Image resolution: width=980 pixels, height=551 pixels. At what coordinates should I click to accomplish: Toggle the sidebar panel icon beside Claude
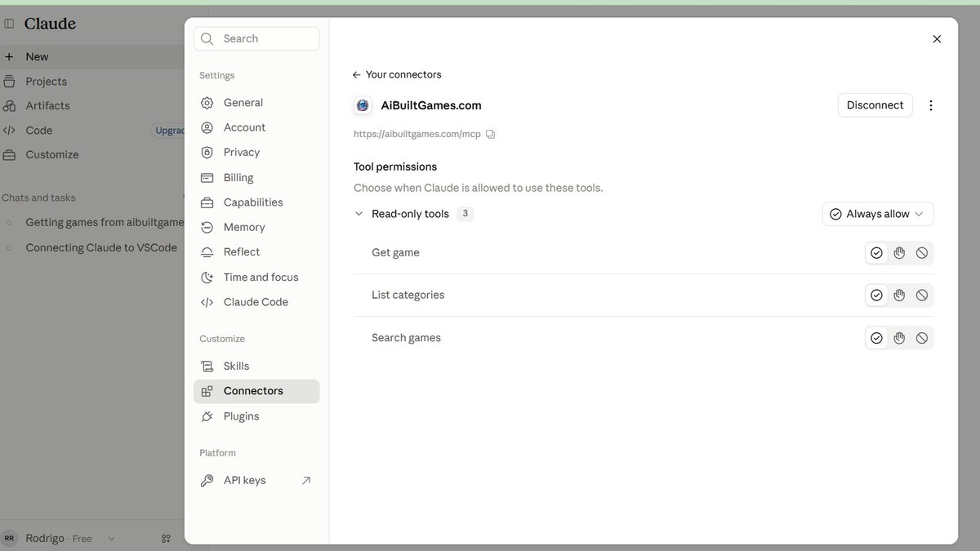(x=10, y=24)
